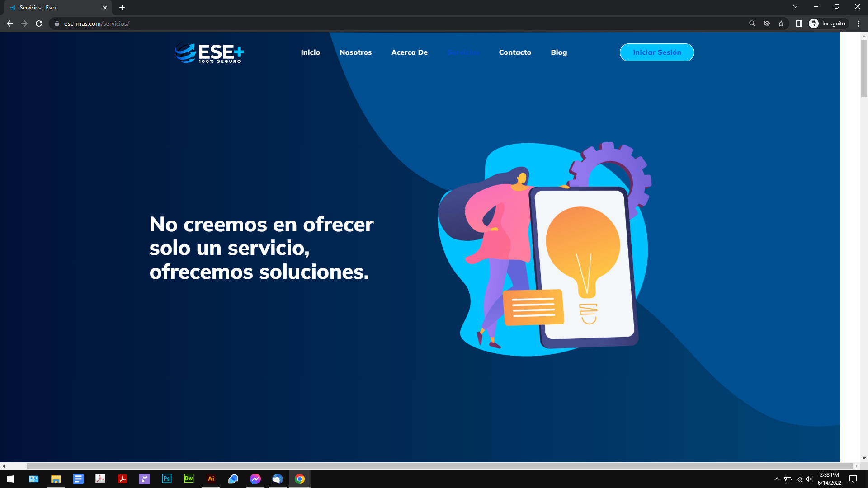This screenshot has height=488, width=868.
Task: Open Illustrator from the taskbar
Action: (211, 479)
